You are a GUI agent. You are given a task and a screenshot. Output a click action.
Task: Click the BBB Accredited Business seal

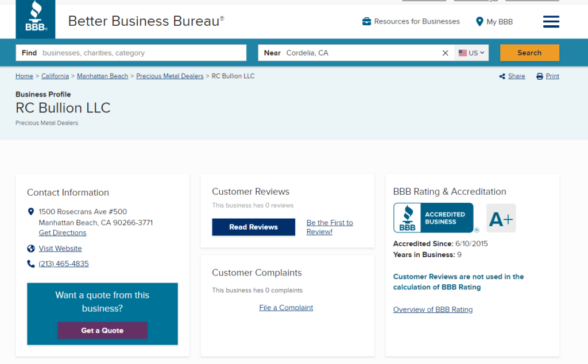[x=433, y=218]
